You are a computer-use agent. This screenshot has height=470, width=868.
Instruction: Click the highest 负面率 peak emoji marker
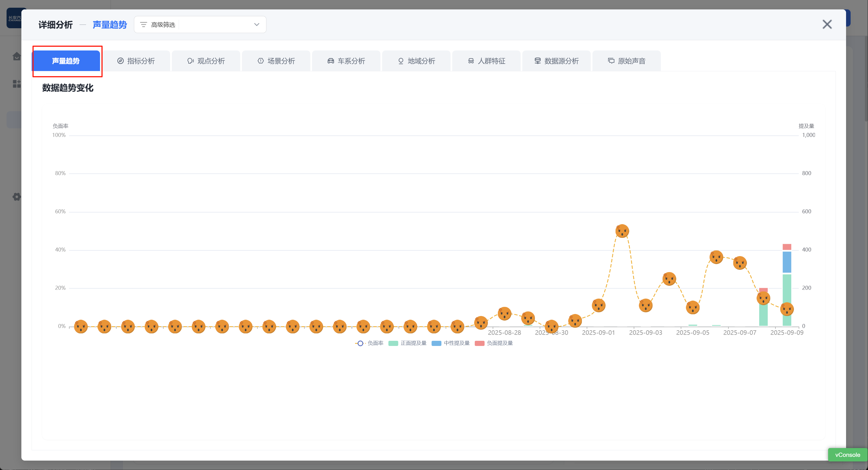pyautogui.click(x=622, y=231)
